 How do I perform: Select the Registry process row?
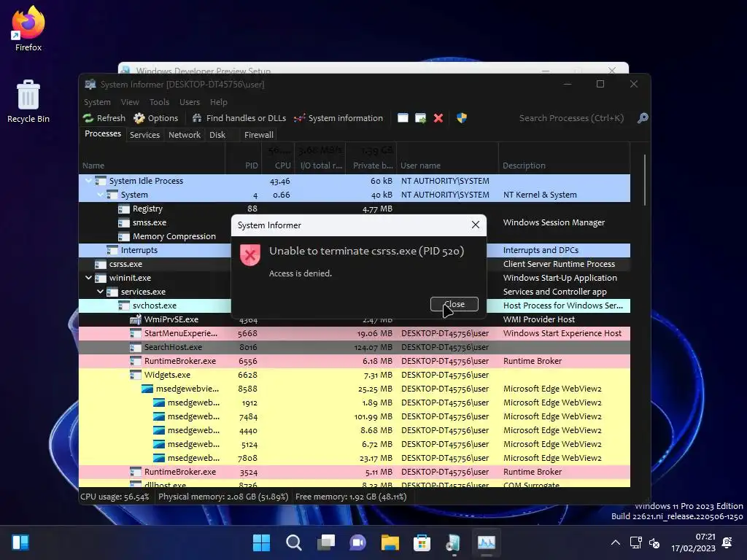pos(355,209)
